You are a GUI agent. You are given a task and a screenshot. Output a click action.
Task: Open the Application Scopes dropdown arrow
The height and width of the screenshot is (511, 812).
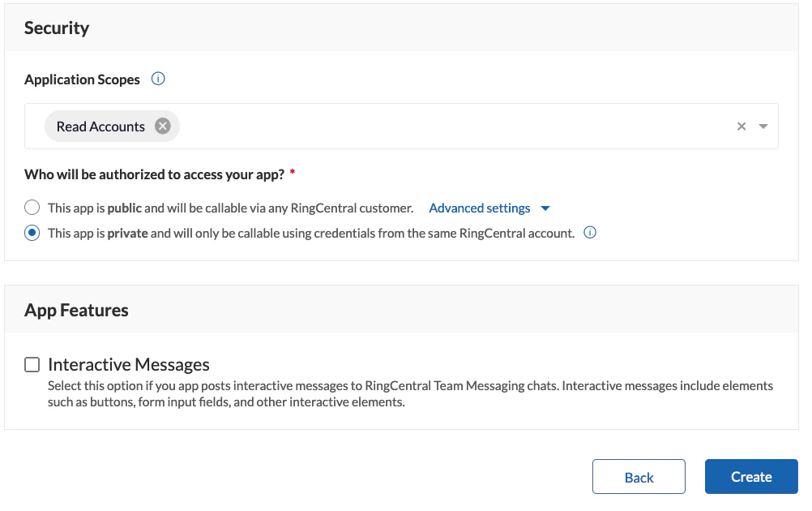coord(763,127)
